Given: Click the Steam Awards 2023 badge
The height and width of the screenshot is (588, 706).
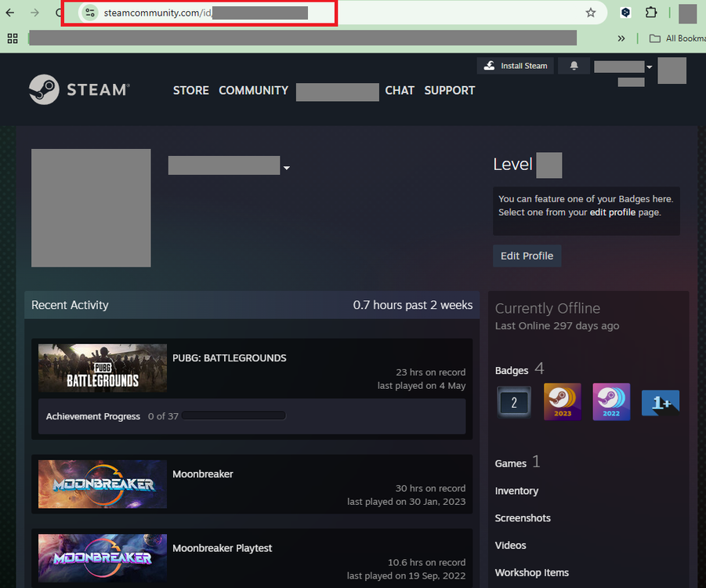Looking at the screenshot, I should tap(562, 402).
